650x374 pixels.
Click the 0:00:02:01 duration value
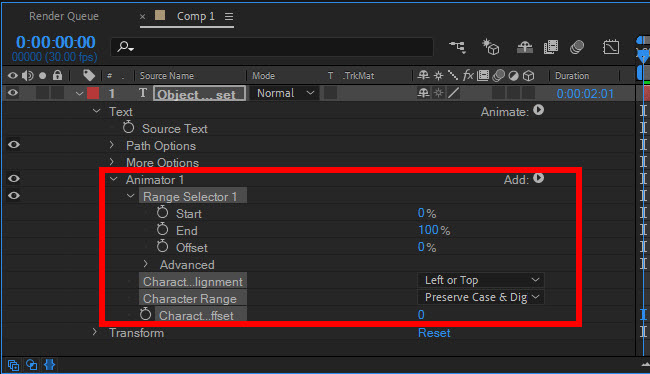tap(585, 94)
